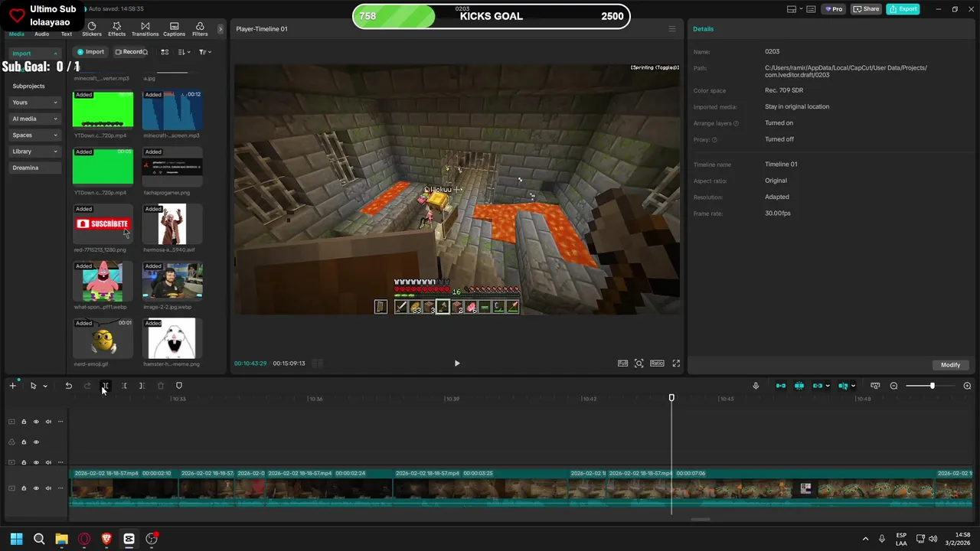Open the Brave browser from taskbar
The width and height of the screenshot is (980, 551).
[106, 539]
